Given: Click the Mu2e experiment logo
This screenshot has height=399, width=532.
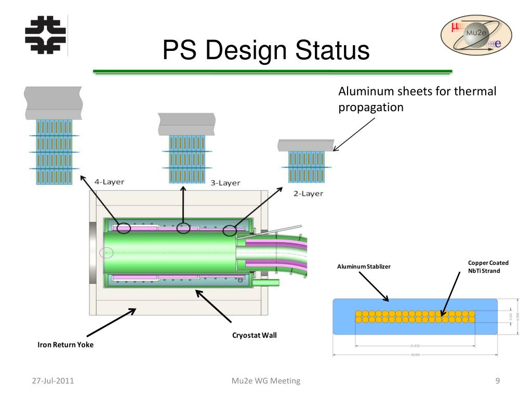Looking at the screenshot, I should [x=476, y=35].
